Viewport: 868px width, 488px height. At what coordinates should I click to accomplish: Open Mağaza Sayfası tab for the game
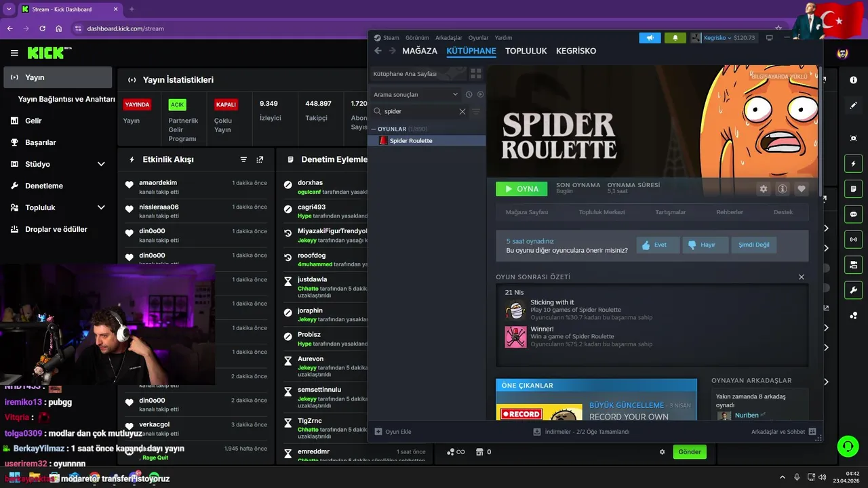[x=527, y=212]
